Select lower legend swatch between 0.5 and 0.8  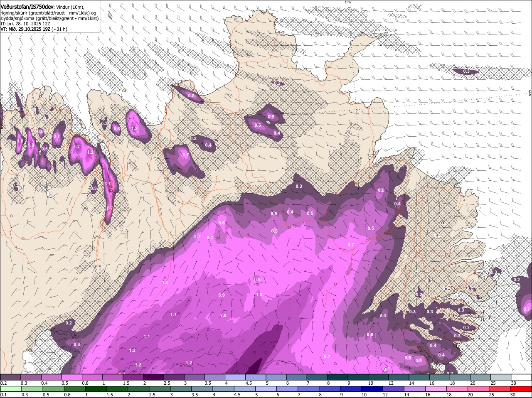pyautogui.click(x=53, y=389)
